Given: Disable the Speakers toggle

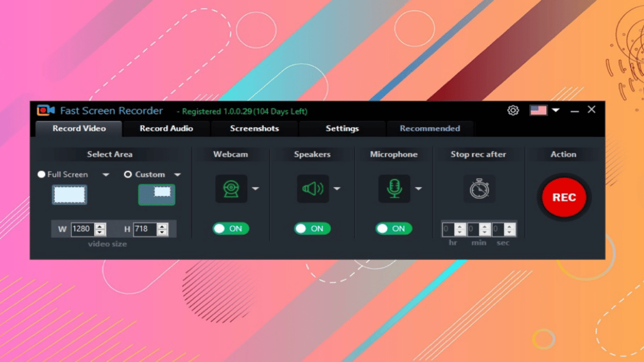Looking at the screenshot, I should 311,228.
